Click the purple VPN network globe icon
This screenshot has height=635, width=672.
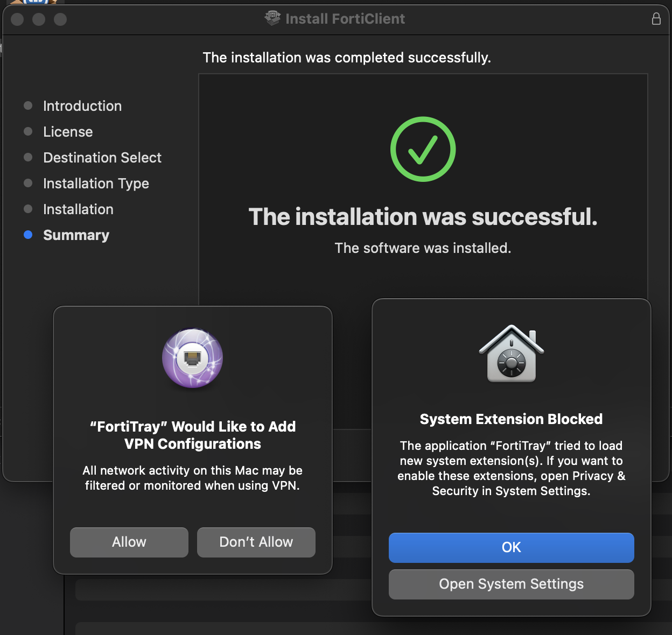pyautogui.click(x=193, y=358)
